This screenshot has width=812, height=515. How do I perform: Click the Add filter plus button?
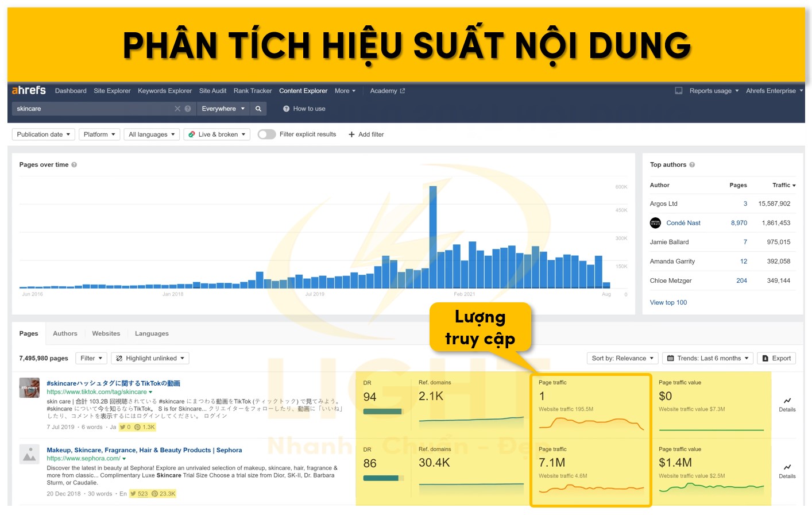(366, 134)
